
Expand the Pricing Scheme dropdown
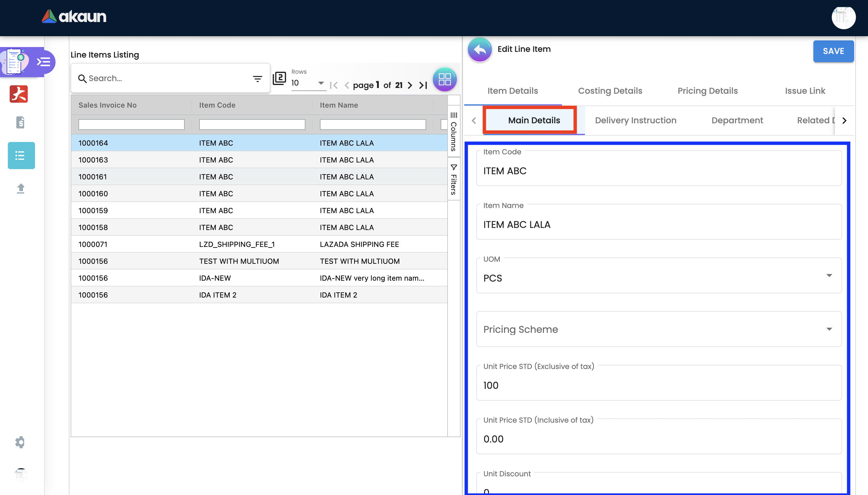829,329
